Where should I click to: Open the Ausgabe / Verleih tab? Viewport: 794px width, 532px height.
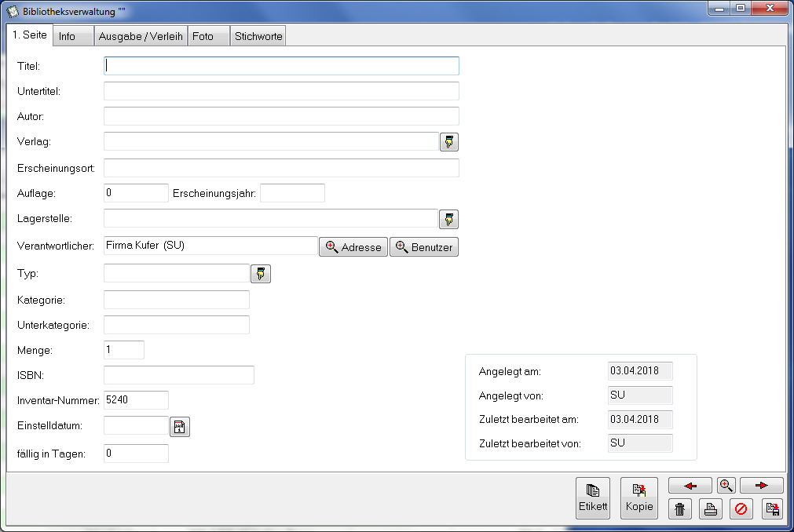141,36
